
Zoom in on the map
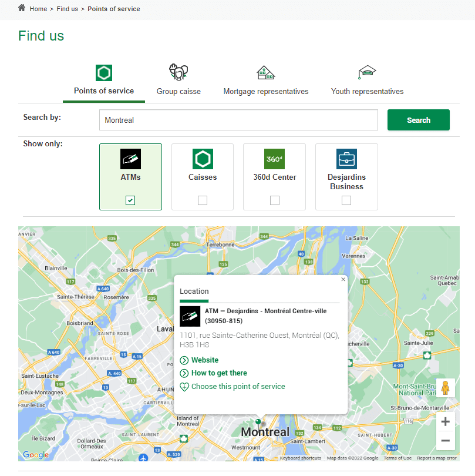click(x=445, y=422)
